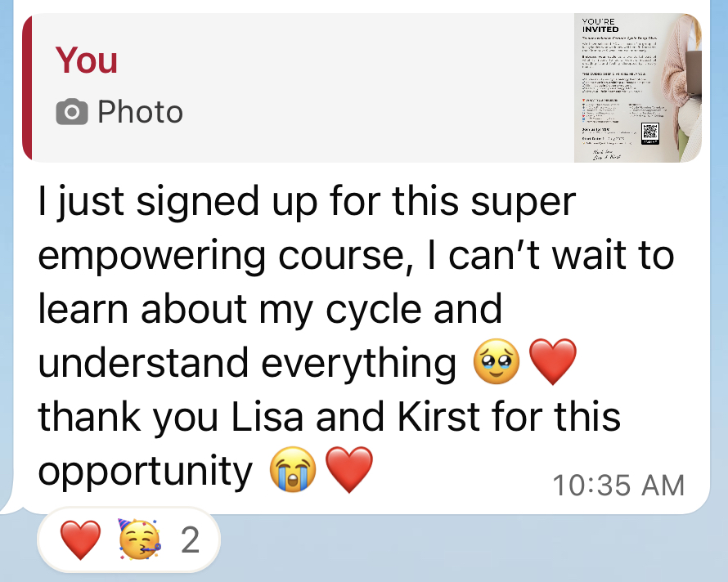The image size is (728, 582).
Task: Click the "You" sender name in quoted reply
Action: pyautogui.click(x=86, y=60)
